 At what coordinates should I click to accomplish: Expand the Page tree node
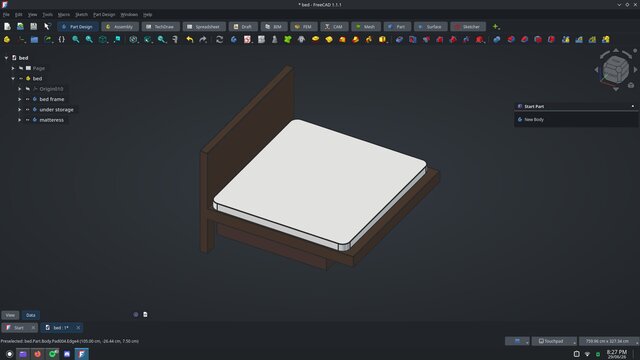click(x=13, y=68)
